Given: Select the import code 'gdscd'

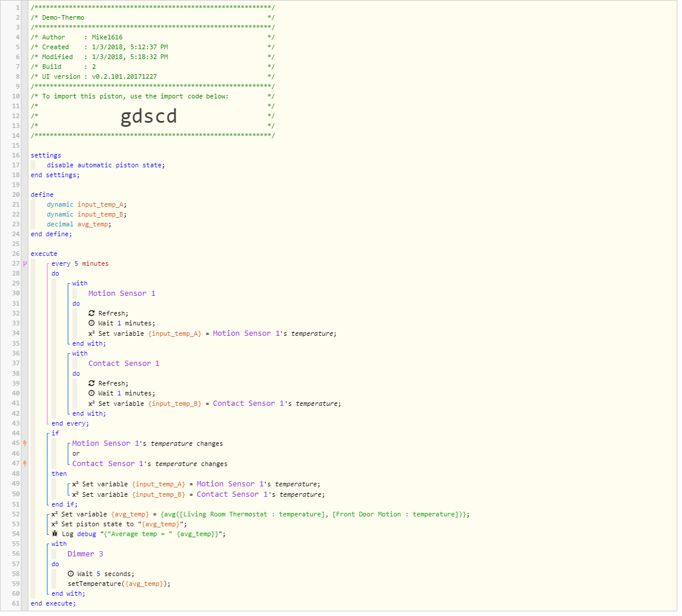Looking at the screenshot, I should tap(149, 117).
